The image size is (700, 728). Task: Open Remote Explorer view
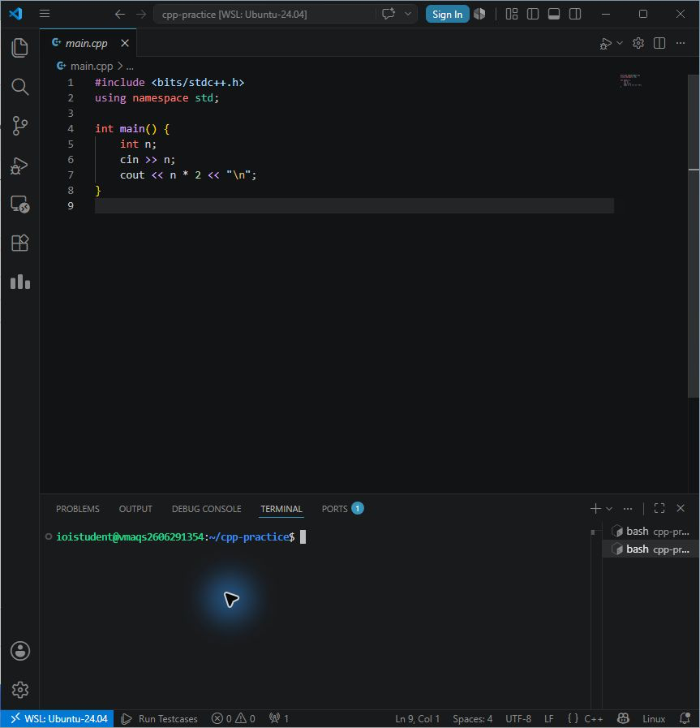pos(20,205)
